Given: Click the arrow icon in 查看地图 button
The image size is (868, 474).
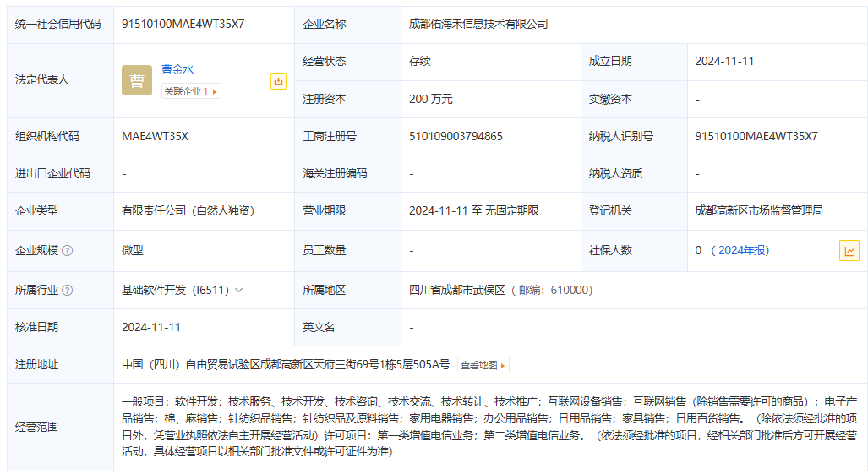Looking at the screenshot, I should tap(504, 366).
